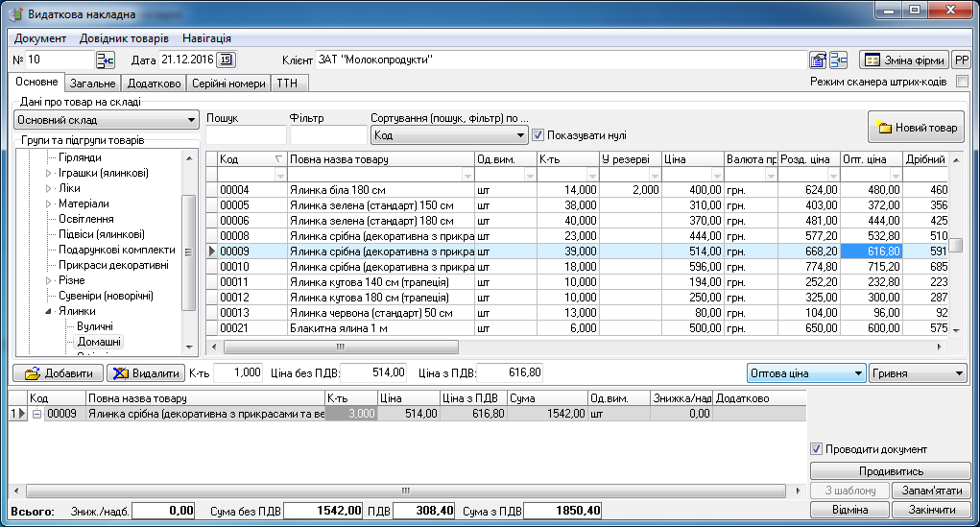This screenshot has width=980, height=527.
Task: Open the Основний склад warehouse dropdown
Action: [x=106, y=121]
